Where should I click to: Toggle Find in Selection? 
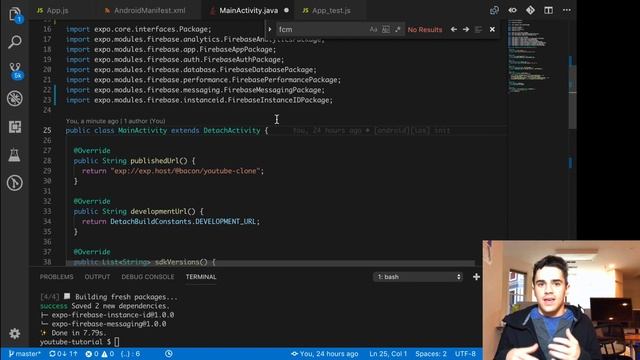(x=478, y=29)
